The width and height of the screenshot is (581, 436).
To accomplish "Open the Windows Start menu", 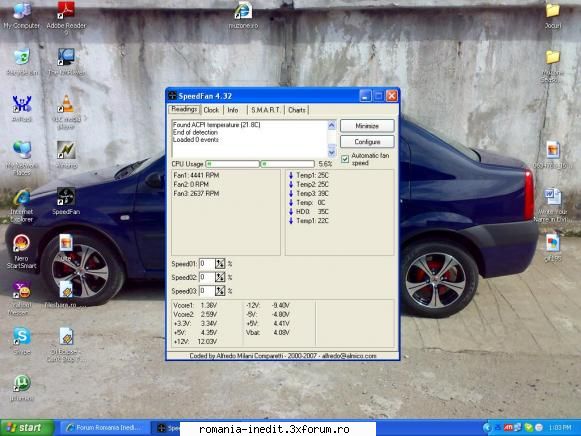I will pos(27,427).
